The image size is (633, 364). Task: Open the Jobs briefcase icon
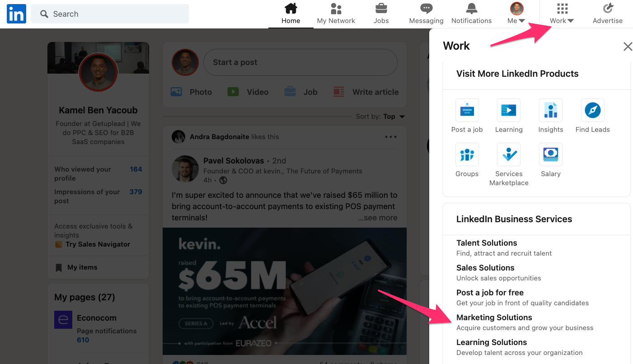tap(381, 9)
